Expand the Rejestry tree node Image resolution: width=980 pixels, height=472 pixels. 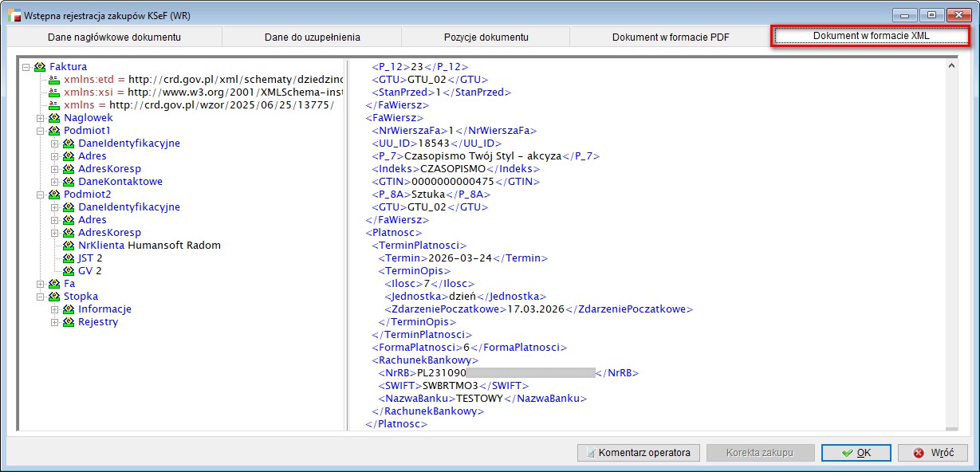point(55,322)
